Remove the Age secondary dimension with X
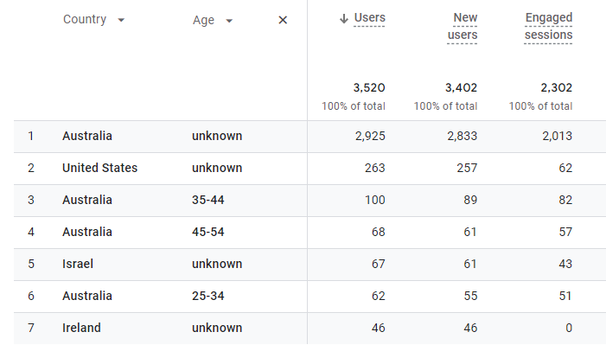 [x=283, y=20]
